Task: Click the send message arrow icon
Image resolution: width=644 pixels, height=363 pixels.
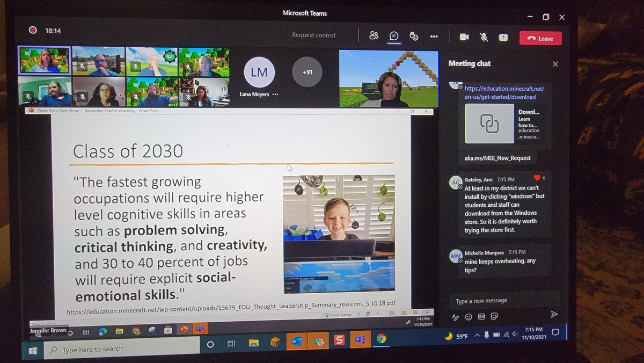Action: (x=554, y=315)
